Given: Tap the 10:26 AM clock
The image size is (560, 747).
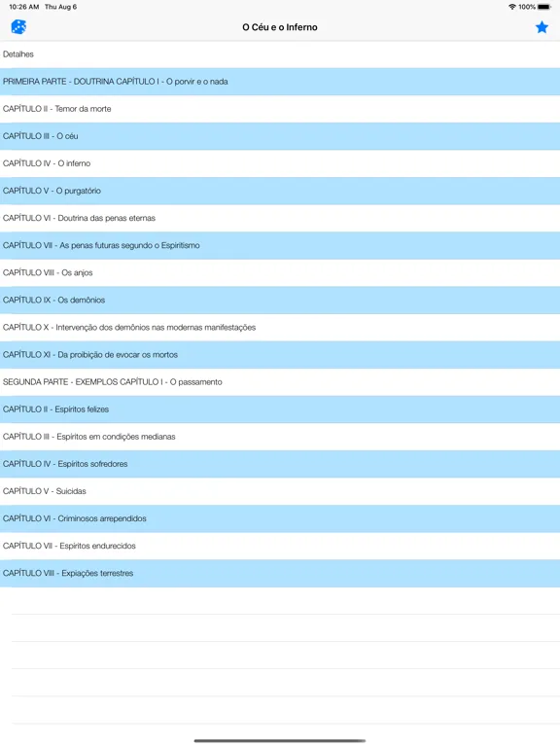Looking at the screenshot, I should [23, 7].
